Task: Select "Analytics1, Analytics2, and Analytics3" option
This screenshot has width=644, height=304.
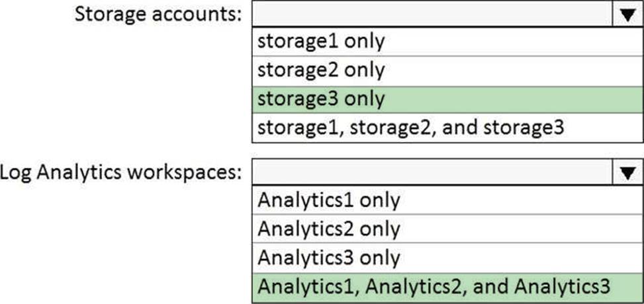Action: (x=434, y=286)
